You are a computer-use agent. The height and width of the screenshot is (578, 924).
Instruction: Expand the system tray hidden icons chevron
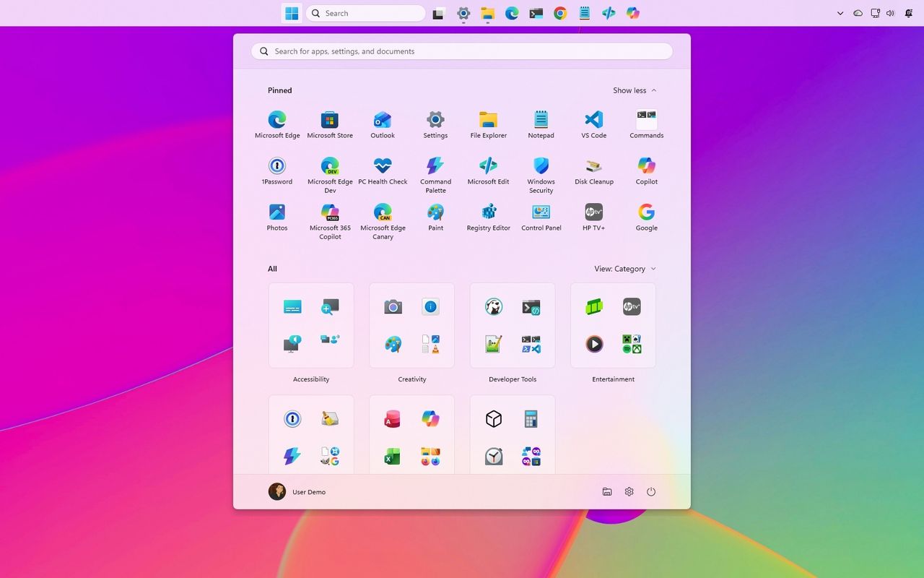pyautogui.click(x=840, y=13)
